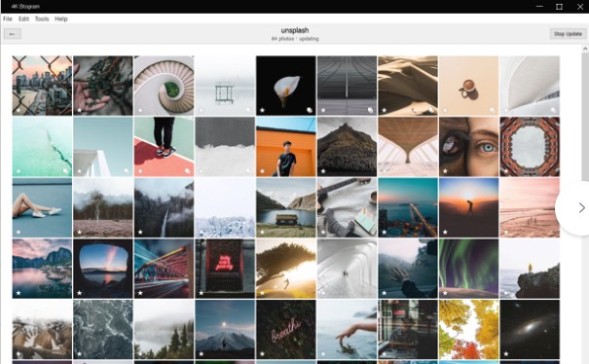Open the hand touching water photo

pos(347,329)
